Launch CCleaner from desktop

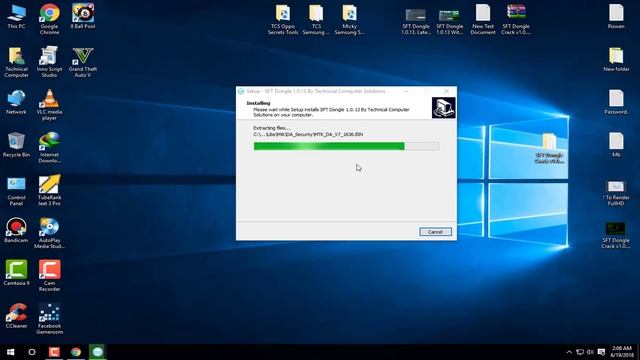coord(16,316)
